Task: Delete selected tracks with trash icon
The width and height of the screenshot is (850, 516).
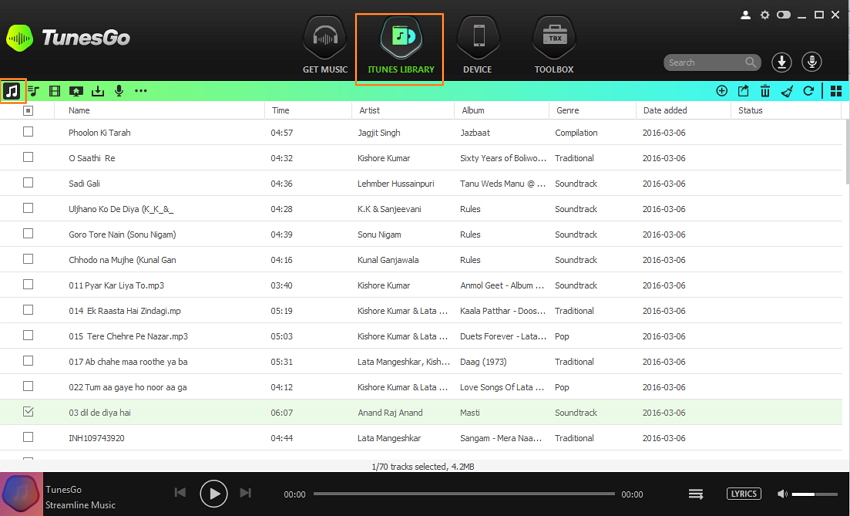Action: (765, 91)
